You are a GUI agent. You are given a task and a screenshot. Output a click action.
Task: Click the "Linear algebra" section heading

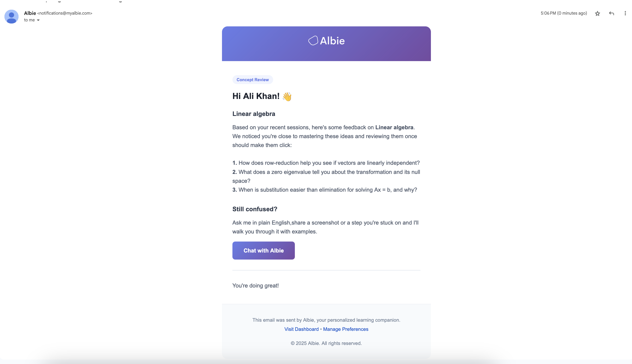[254, 114]
